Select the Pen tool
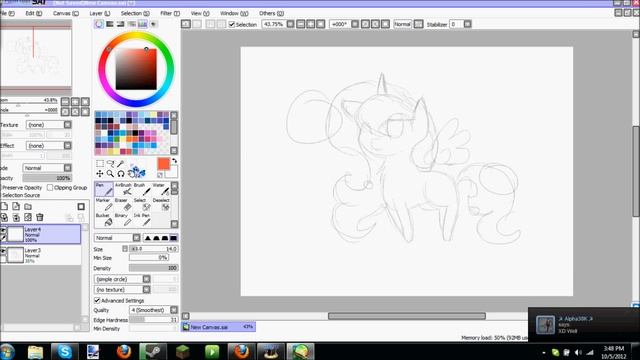The width and height of the screenshot is (640, 360). [104, 189]
